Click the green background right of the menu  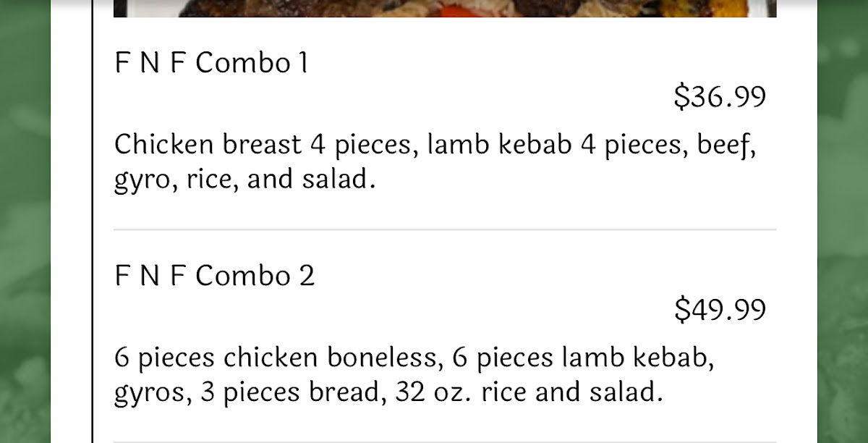pos(843,217)
